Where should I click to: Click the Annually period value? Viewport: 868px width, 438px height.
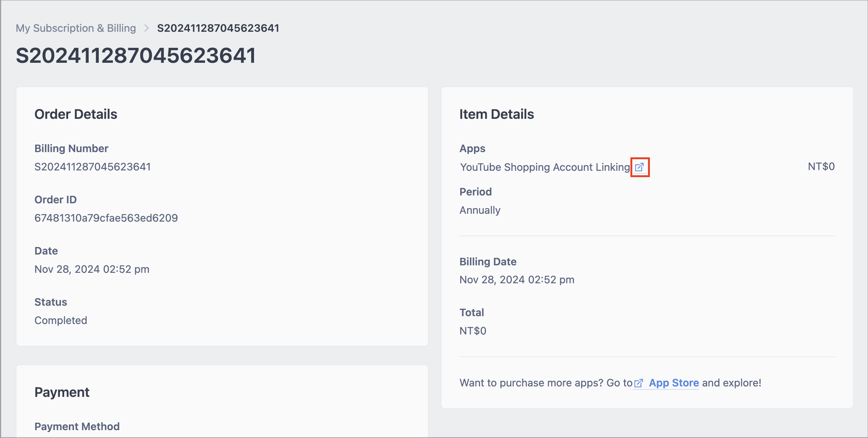[480, 210]
